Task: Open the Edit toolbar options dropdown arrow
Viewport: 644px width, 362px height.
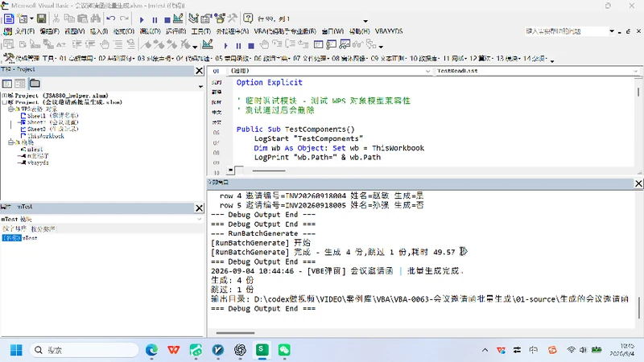Action: [195, 47]
